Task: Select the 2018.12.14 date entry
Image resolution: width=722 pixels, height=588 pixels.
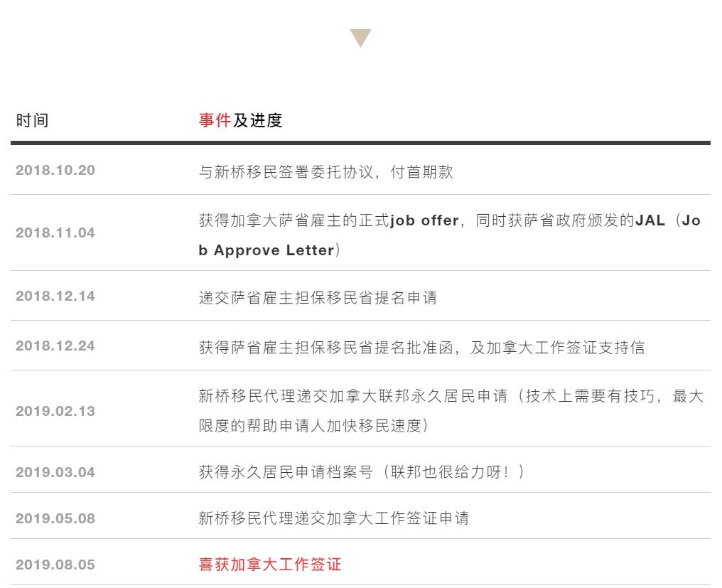Action: (x=55, y=296)
